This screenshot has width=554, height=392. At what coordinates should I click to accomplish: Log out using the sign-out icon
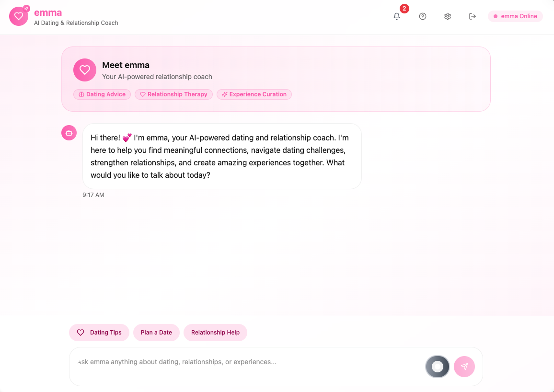tap(472, 16)
